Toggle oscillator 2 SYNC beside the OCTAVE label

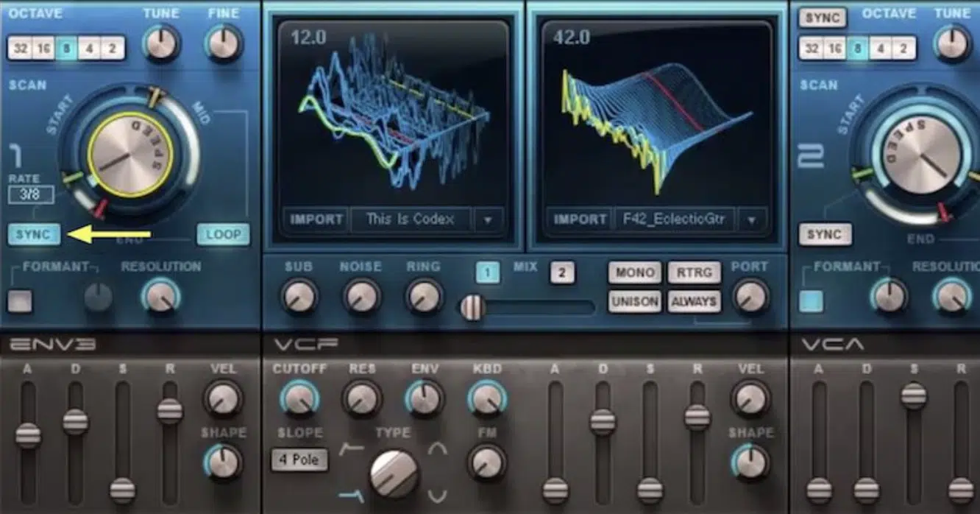tap(823, 17)
